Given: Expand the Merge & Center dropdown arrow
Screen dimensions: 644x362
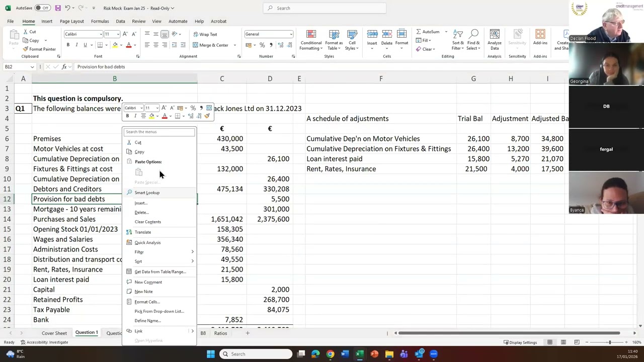Looking at the screenshot, I should 234,45.
